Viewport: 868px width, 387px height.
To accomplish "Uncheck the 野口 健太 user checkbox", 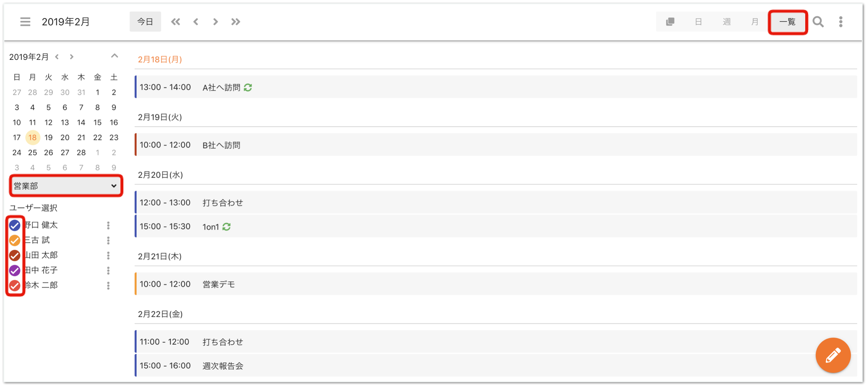I will 15,225.
